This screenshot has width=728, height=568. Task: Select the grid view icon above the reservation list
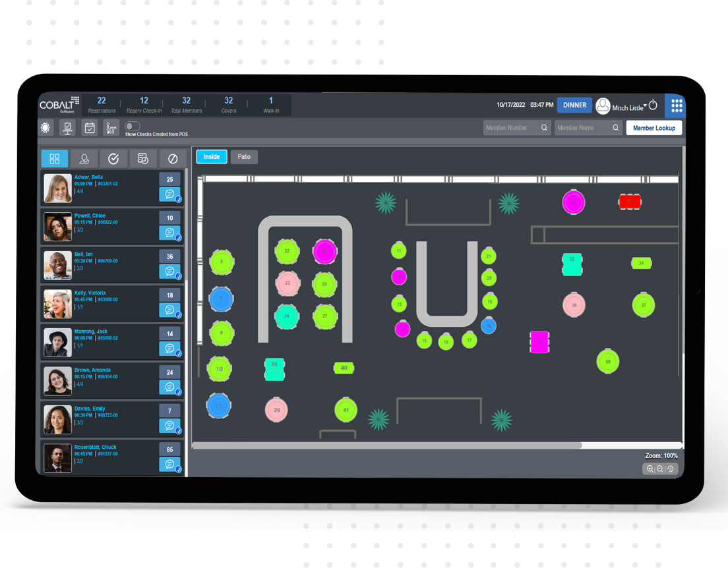tap(55, 159)
